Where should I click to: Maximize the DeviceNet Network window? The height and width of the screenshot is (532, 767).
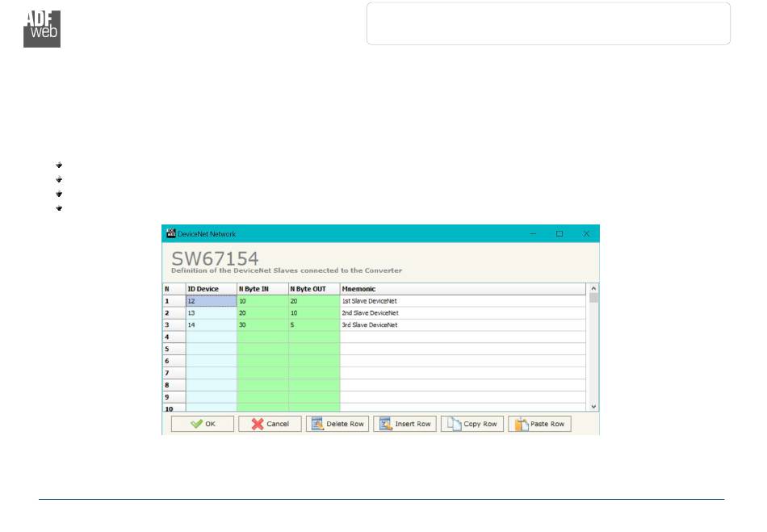560,234
